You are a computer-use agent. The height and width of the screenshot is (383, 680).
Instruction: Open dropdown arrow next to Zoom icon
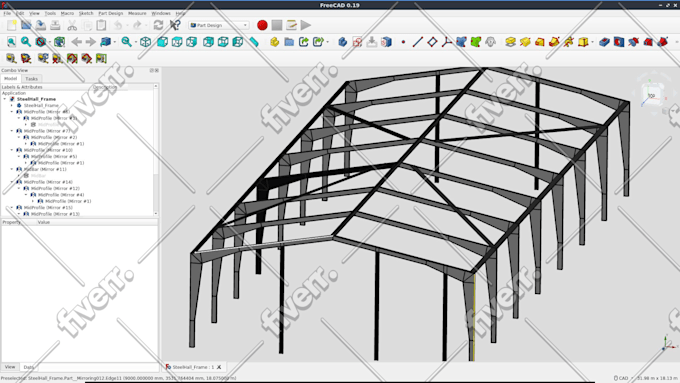coord(135,42)
